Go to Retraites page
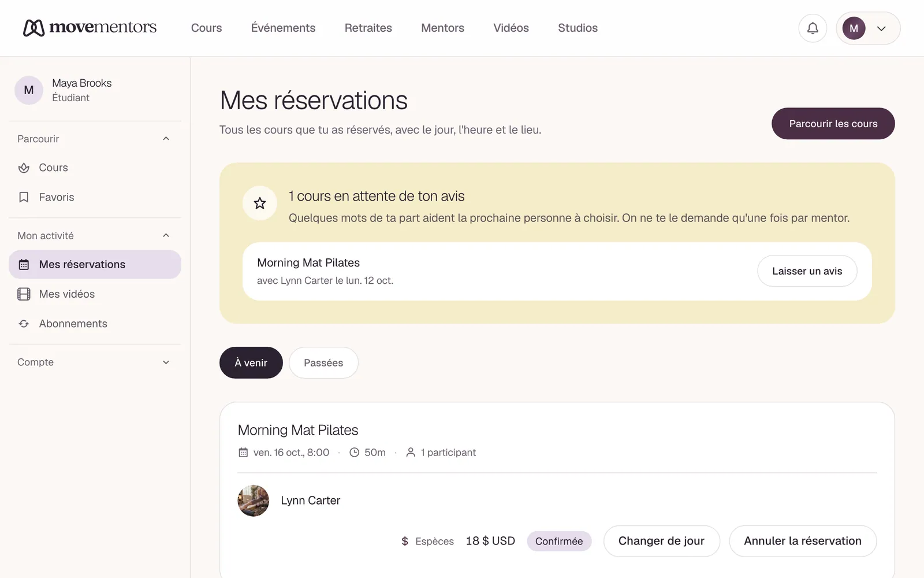 [368, 28]
